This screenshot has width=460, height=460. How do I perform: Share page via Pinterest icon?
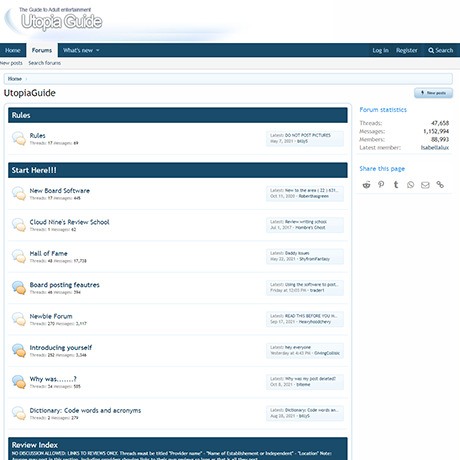click(x=381, y=184)
